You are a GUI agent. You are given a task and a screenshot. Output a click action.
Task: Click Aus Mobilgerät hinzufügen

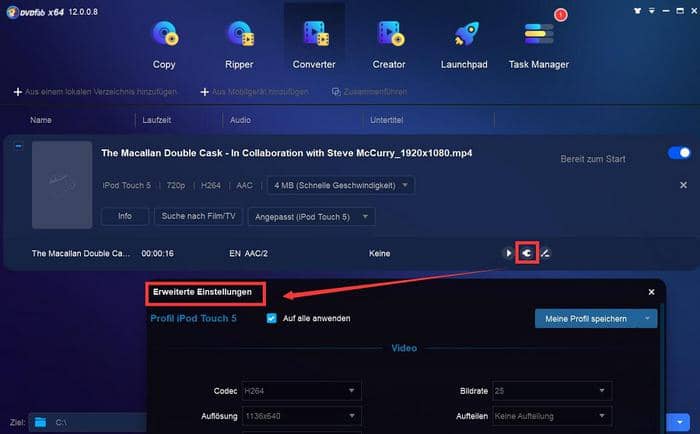point(260,92)
